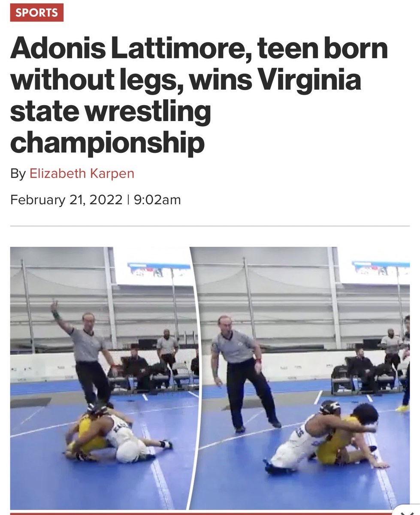Click the word 'championship' in the headline
The image size is (420, 515).
pos(107,143)
